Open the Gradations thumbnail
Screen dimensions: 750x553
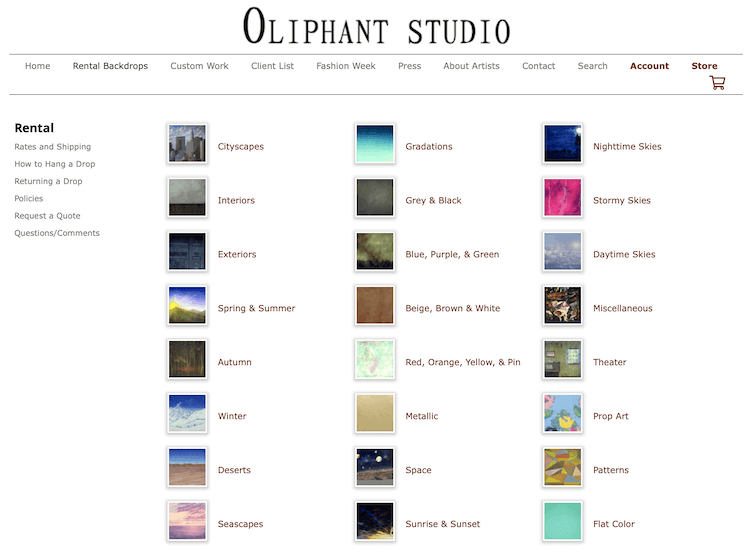[375, 144]
